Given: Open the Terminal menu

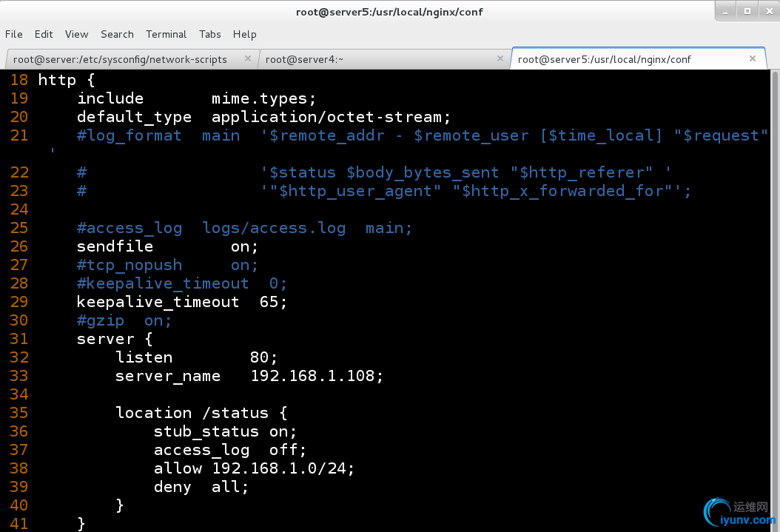Looking at the screenshot, I should 166,34.
